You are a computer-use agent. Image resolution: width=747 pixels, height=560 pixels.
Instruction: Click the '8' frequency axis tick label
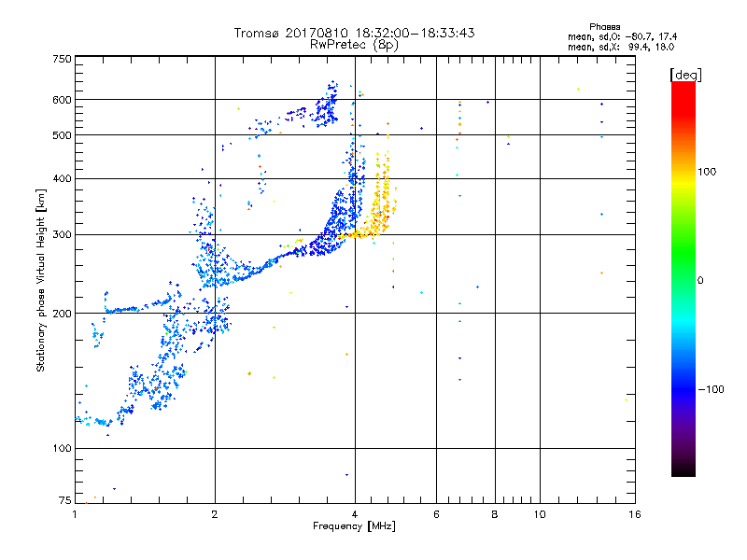(x=495, y=514)
